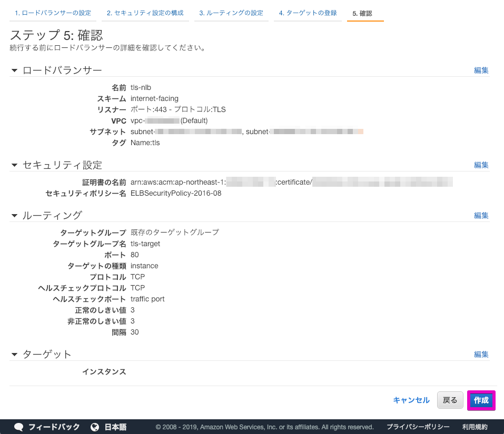Edit the ロードバランサー section settings

pos(481,69)
